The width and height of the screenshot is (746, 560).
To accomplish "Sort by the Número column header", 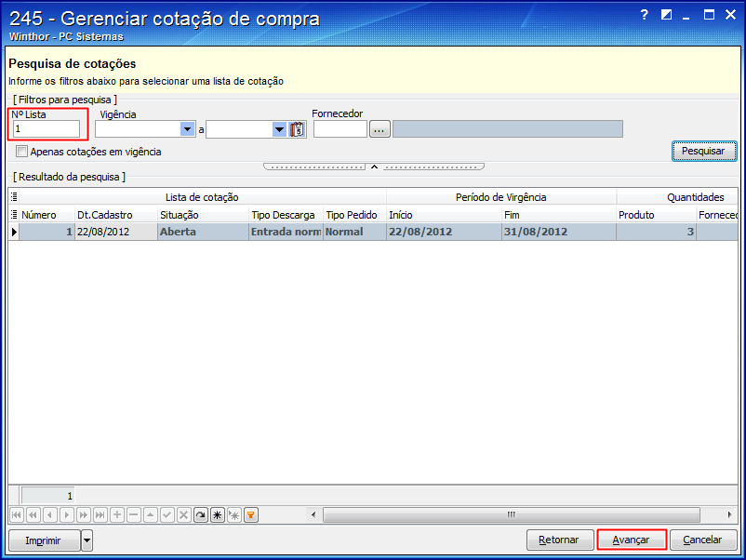I will (47, 215).
